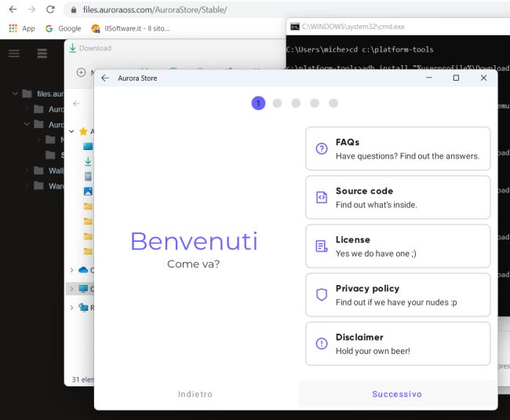Screen dimensions: 510x420
Task: Collapse the files.aur root folder tree
Action: coord(15,93)
